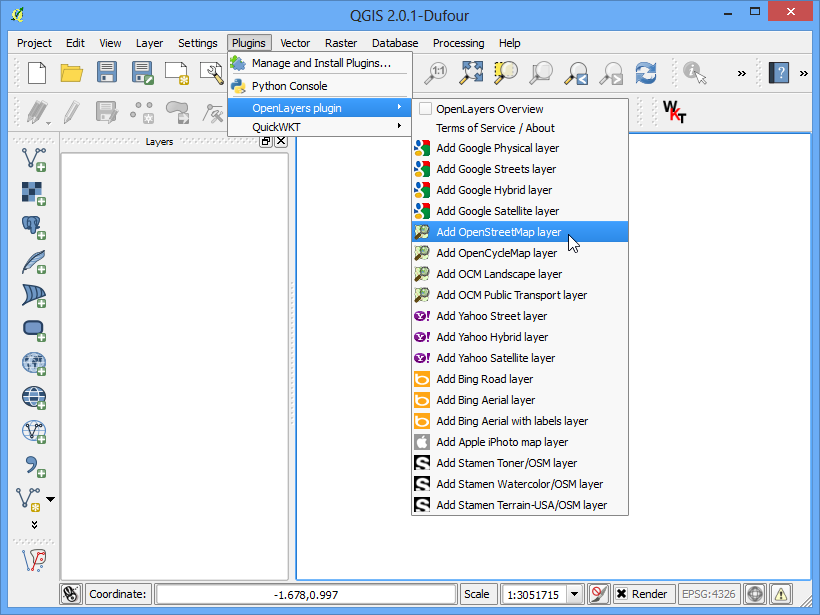Click Zoom Next icon
The width and height of the screenshot is (820, 615).
tap(611, 73)
